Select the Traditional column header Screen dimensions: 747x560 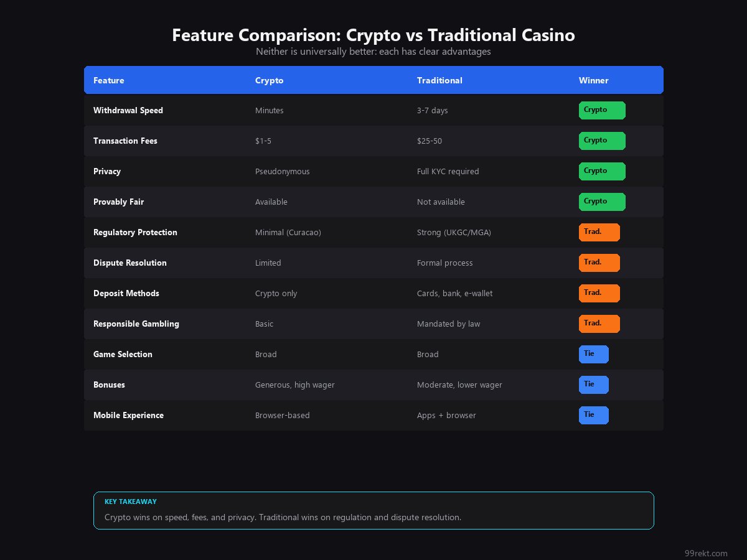coord(439,80)
